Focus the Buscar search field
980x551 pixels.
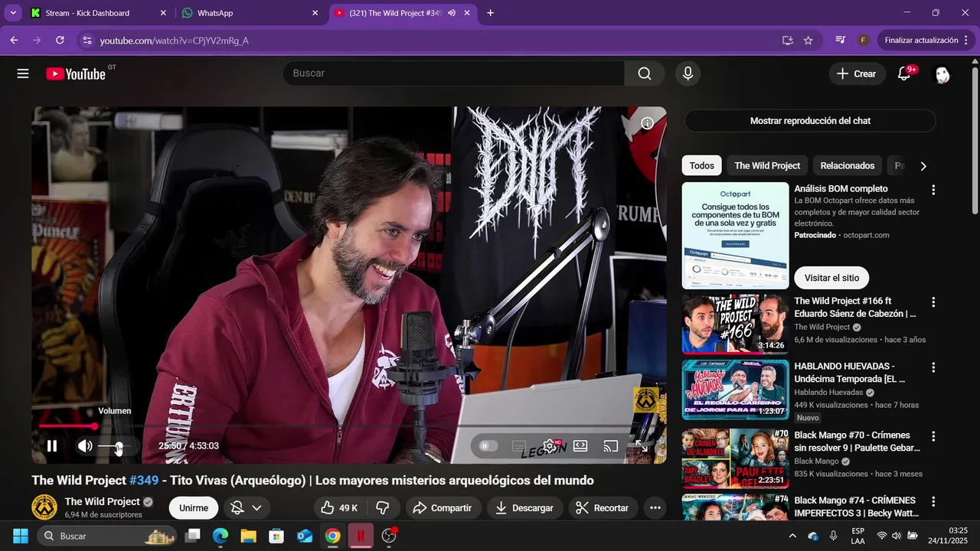click(454, 73)
